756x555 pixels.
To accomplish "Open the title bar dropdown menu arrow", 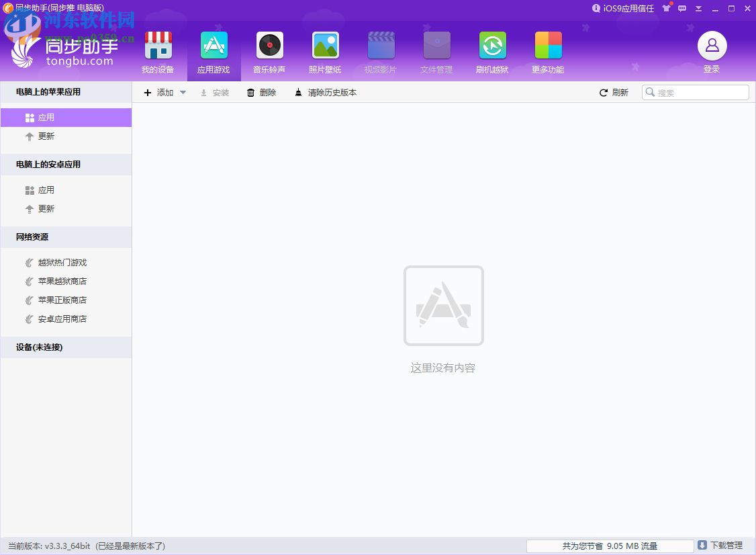I will [x=699, y=9].
